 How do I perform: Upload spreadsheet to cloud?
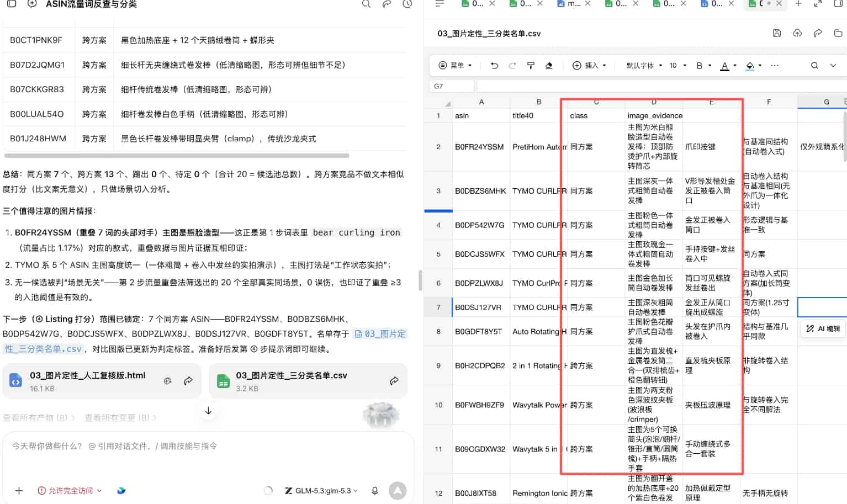[x=797, y=33]
